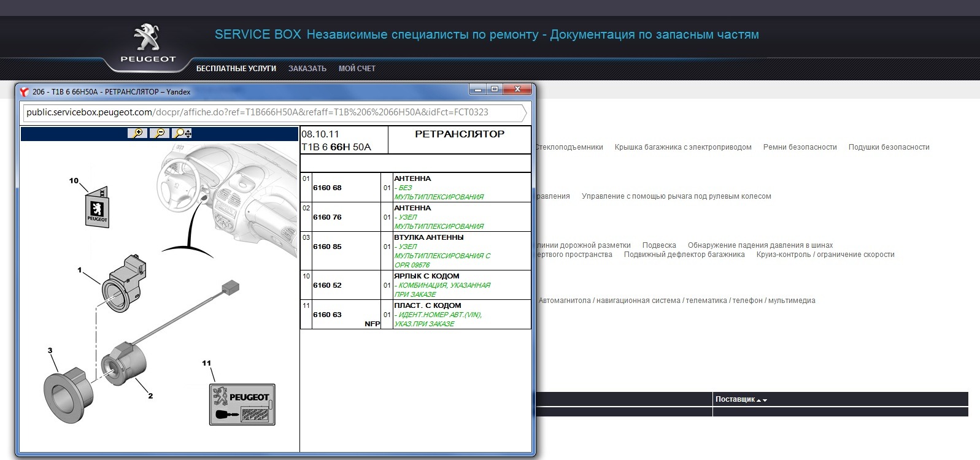Click reference code T1B 6 66H 50A

(x=336, y=147)
